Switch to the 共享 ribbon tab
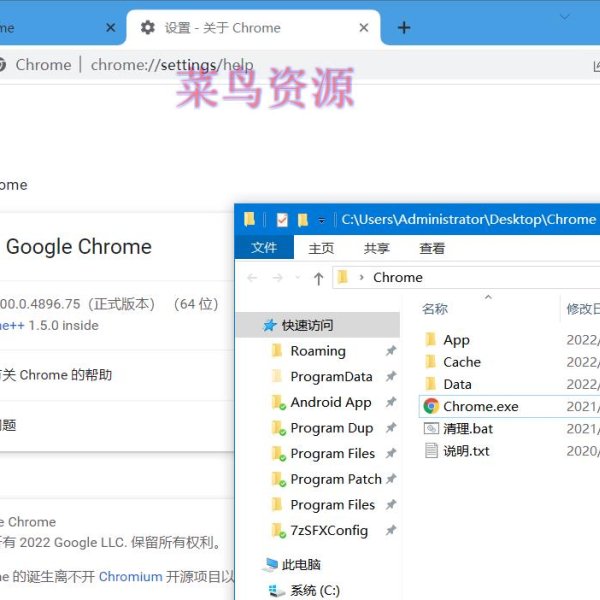This screenshot has height=600, width=600. pyautogui.click(x=377, y=248)
